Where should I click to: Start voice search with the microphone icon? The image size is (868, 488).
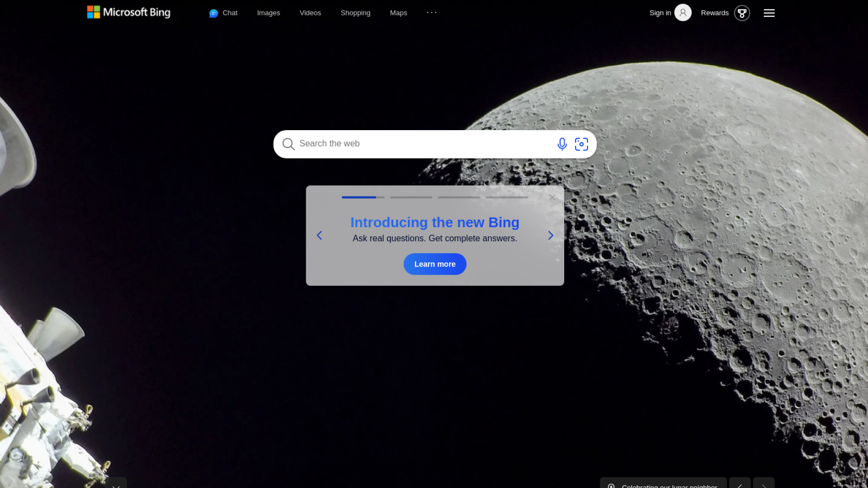pyautogui.click(x=562, y=144)
